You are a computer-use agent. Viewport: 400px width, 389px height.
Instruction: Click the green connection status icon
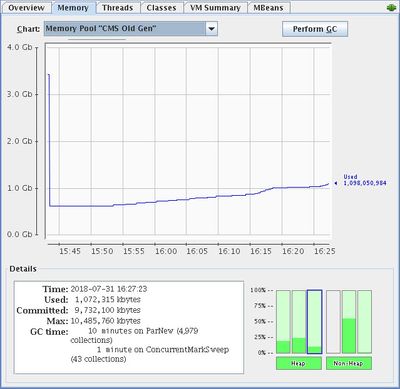click(x=391, y=8)
